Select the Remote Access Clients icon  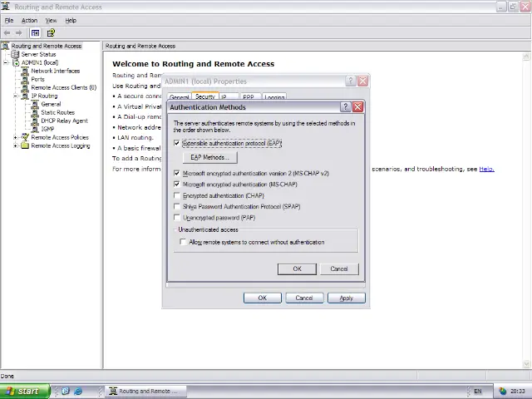tap(25, 87)
